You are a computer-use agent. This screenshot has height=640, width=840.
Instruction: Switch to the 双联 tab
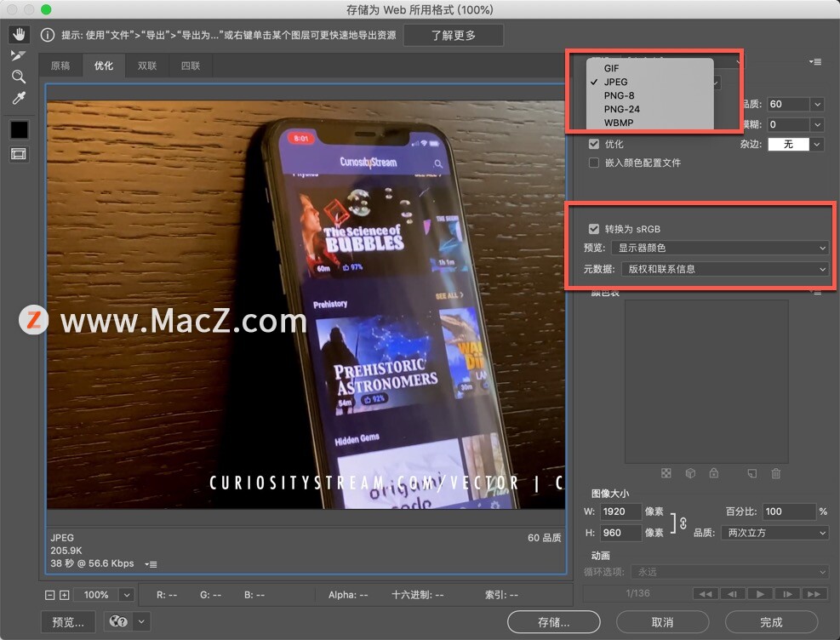[147, 66]
